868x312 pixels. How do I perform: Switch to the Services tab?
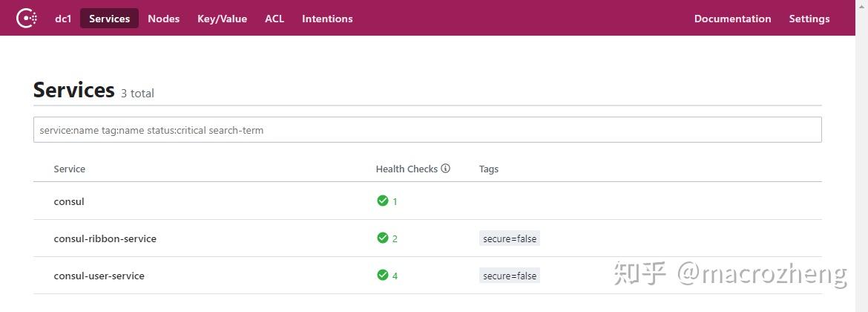(x=109, y=19)
